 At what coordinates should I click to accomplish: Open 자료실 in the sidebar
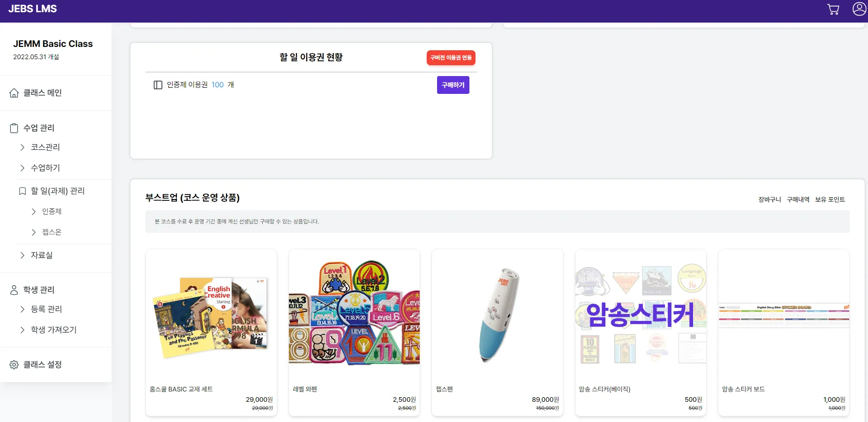(x=42, y=255)
